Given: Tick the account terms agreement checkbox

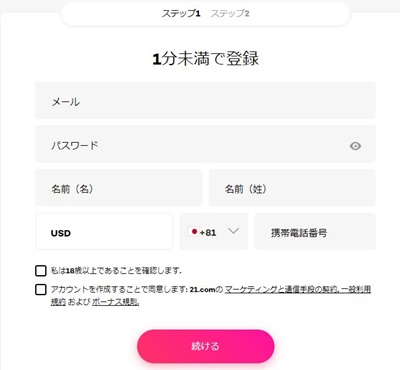Looking at the screenshot, I should (x=41, y=289).
